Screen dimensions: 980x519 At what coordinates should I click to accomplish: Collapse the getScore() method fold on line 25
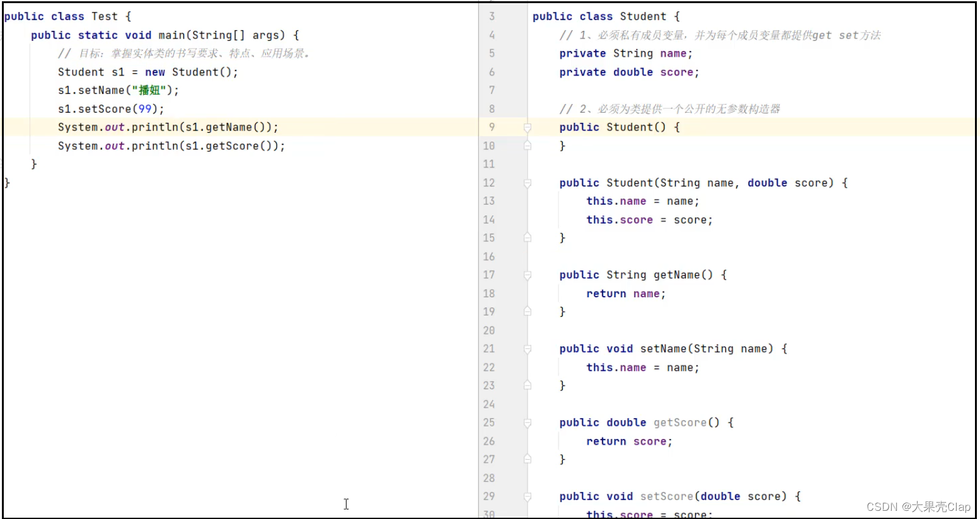click(527, 423)
